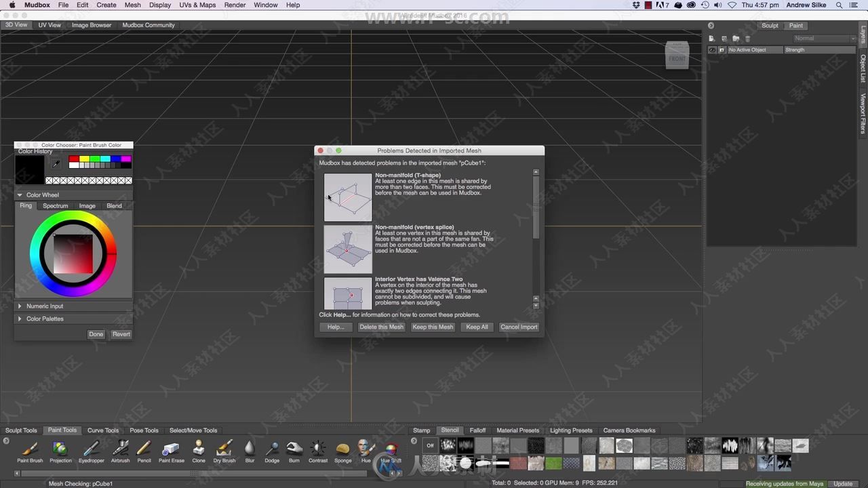This screenshot has height=488, width=868.
Task: Open the Mudbox Community tab
Action: 149,25
